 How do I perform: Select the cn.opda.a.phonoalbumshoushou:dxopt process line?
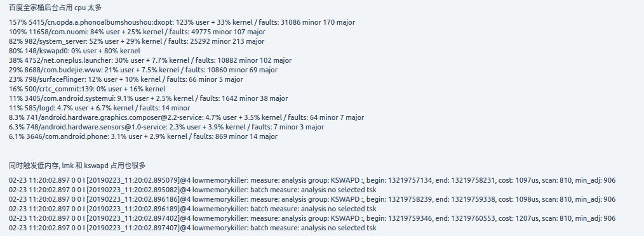(182, 23)
